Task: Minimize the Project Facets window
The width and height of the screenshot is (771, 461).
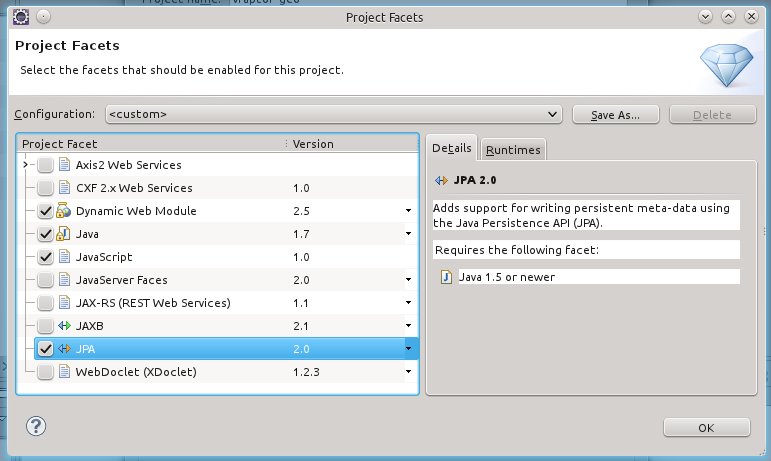Action: tap(705, 17)
